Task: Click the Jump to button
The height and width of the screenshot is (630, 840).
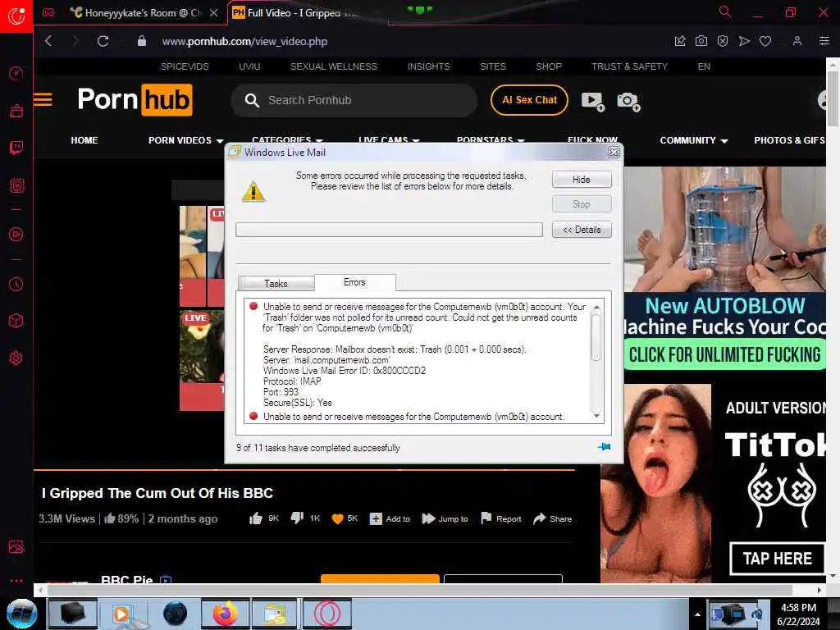Action: point(445,518)
